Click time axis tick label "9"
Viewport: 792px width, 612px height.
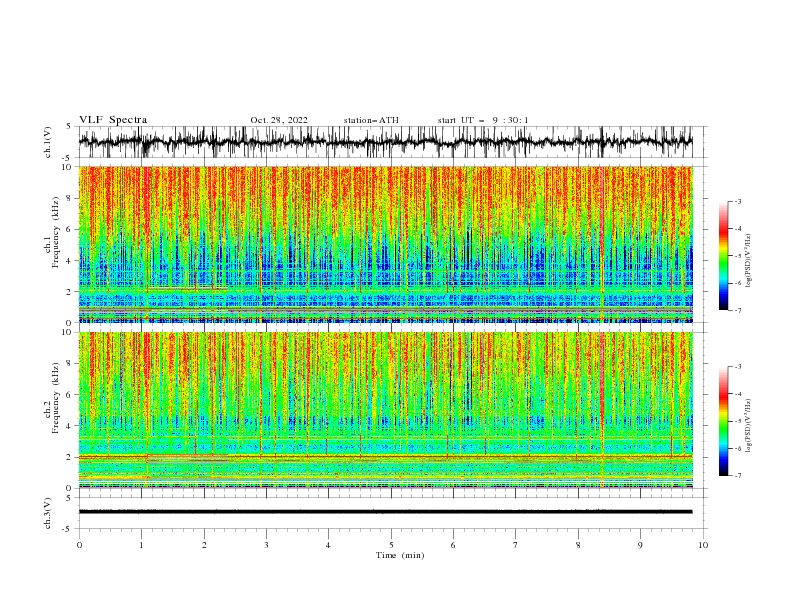[640, 545]
